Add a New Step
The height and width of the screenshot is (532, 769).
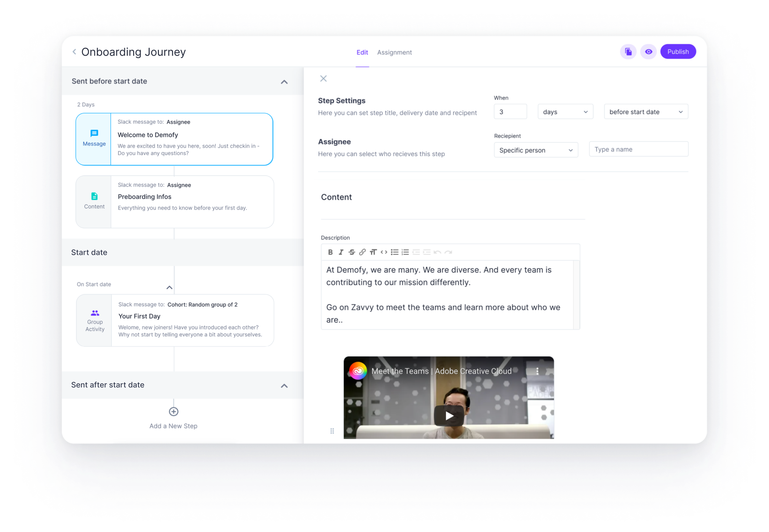click(173, 412)
